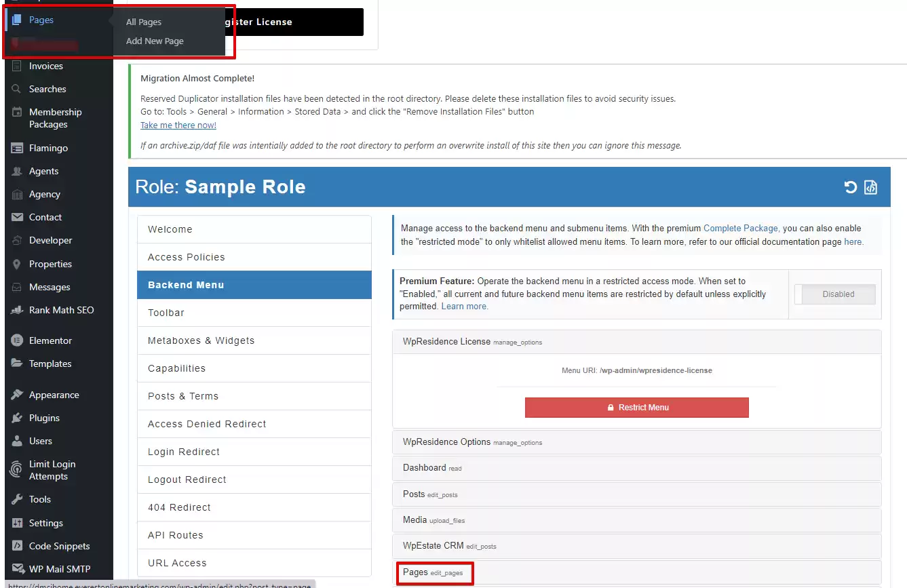
Task: Toggle the premium restricted mode from Disabled
Action: pyautogui.click(x=835, y=294)
